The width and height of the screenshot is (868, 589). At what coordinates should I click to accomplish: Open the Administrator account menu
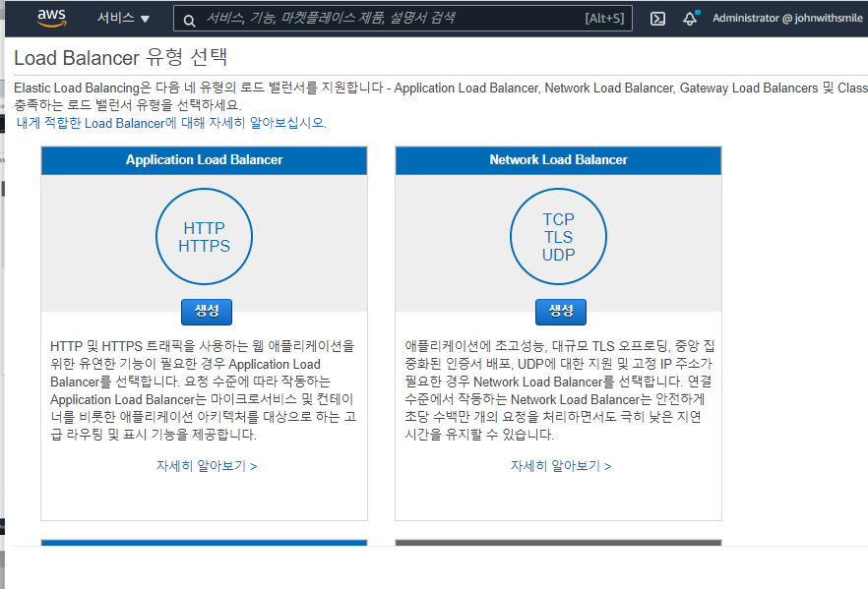coord(787,19)
